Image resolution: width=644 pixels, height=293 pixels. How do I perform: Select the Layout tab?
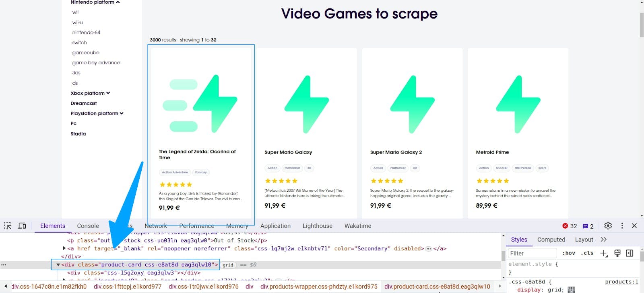pos(584,240)
